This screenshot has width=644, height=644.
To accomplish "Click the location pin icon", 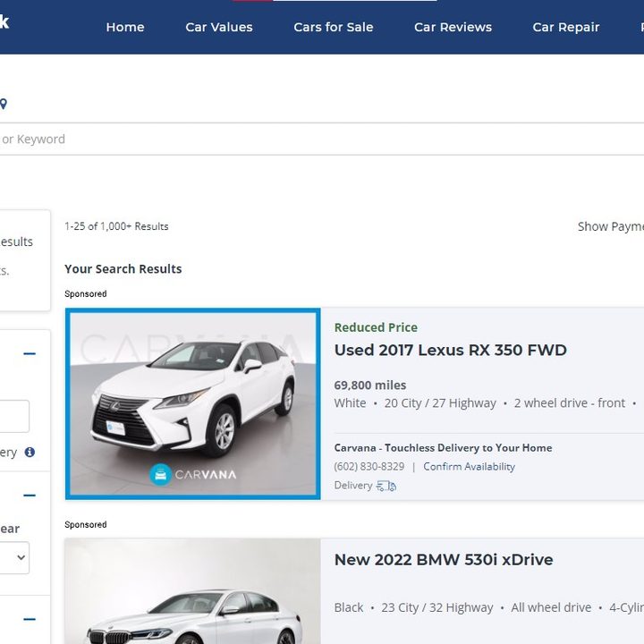I will [4, 104].
